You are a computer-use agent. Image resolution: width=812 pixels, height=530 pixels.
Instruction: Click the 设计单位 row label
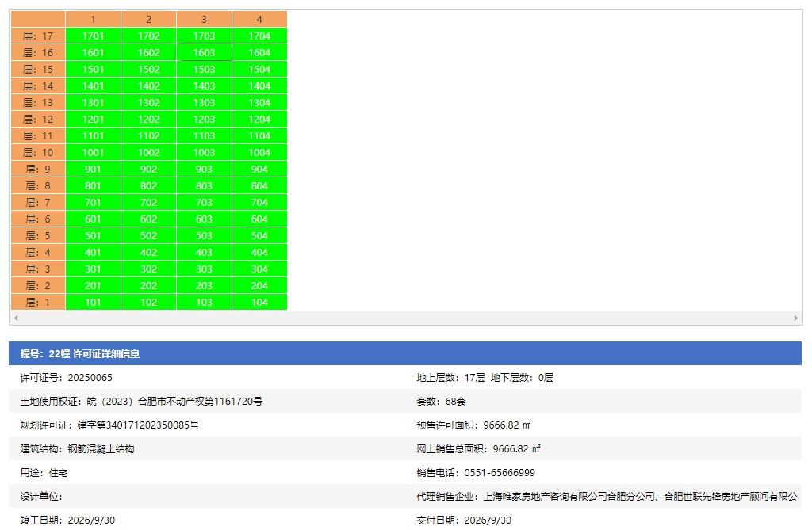41,497
